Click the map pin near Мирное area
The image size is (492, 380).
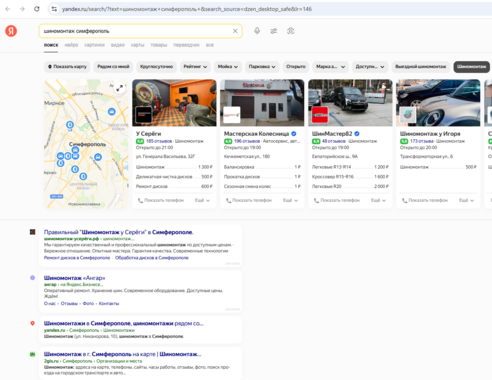point(70,125)
